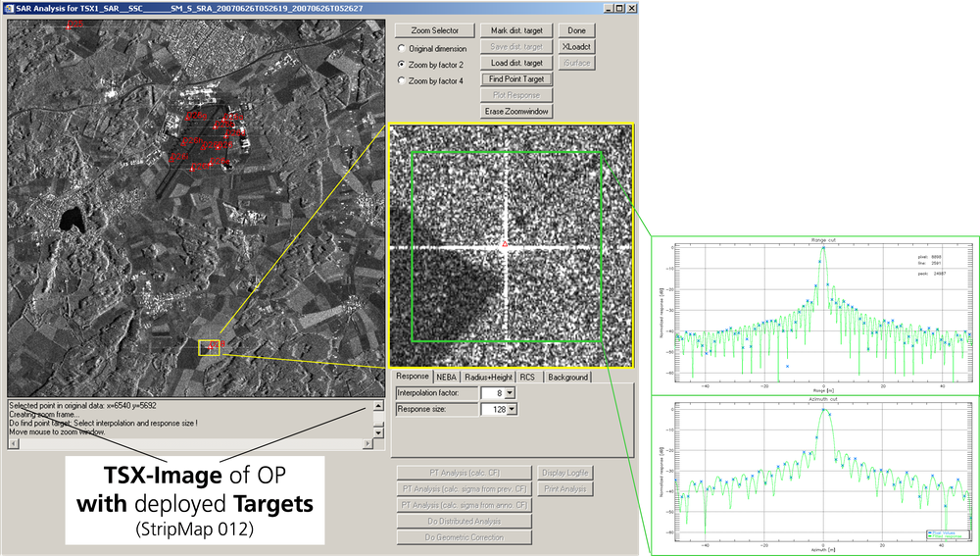Open the Radius+Height tab
The height and width of the screenshot is (556, 980).
[488, 377]
